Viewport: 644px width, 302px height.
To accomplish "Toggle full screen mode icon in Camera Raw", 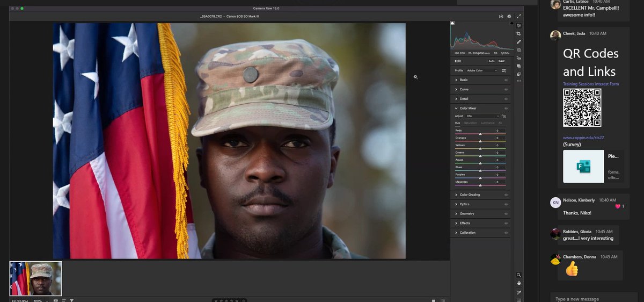I will tap(519, 16).
